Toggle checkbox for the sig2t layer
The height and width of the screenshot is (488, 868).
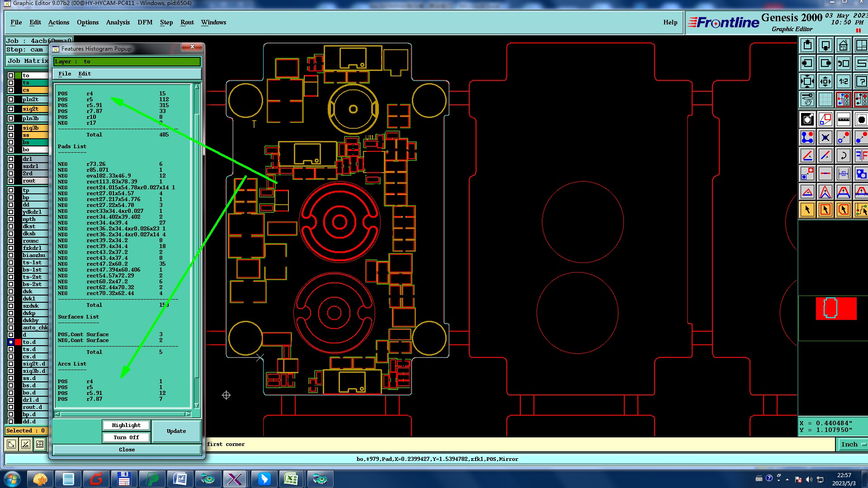click(11, 109)
